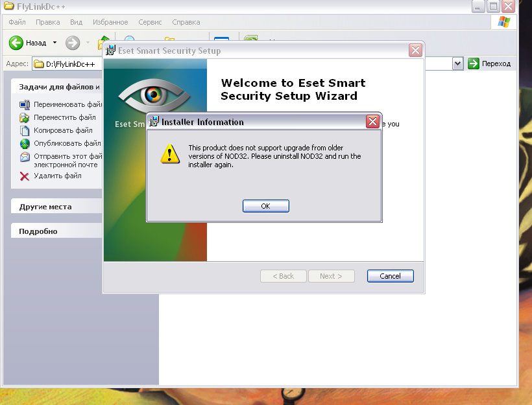
Task: Click the Копировать файл icon
Action: point(25,130)
